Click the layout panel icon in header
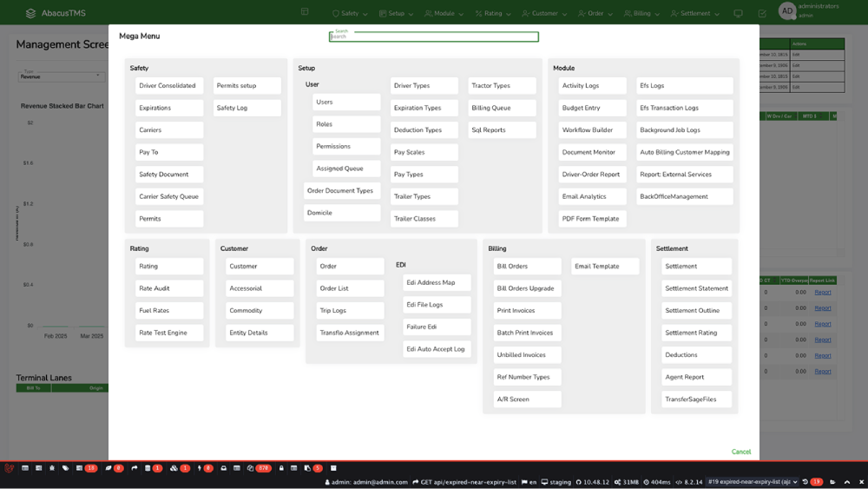 pos(305,12)
